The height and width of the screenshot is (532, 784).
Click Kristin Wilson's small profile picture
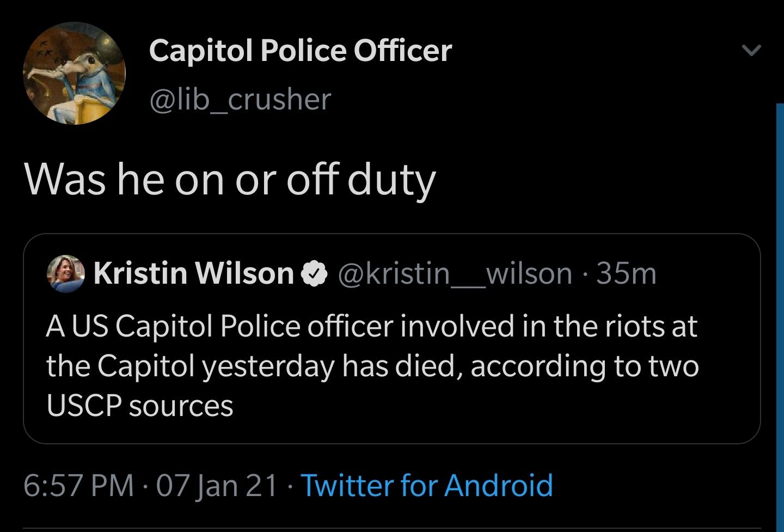66,273
